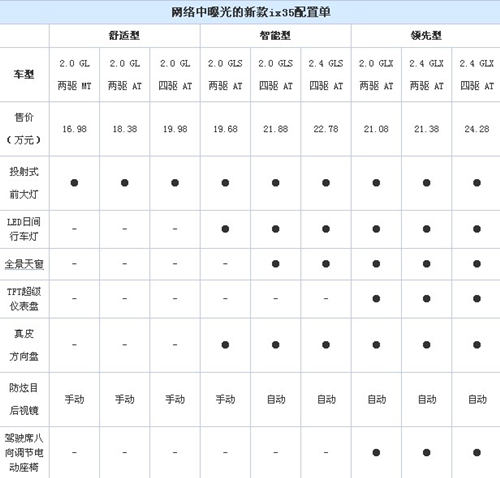This screenshot has width=500, height=478.
Task: Click TFT超级仪表盘 dash under 2.0 GL 两驱 MT
Action: click(74, 299)
